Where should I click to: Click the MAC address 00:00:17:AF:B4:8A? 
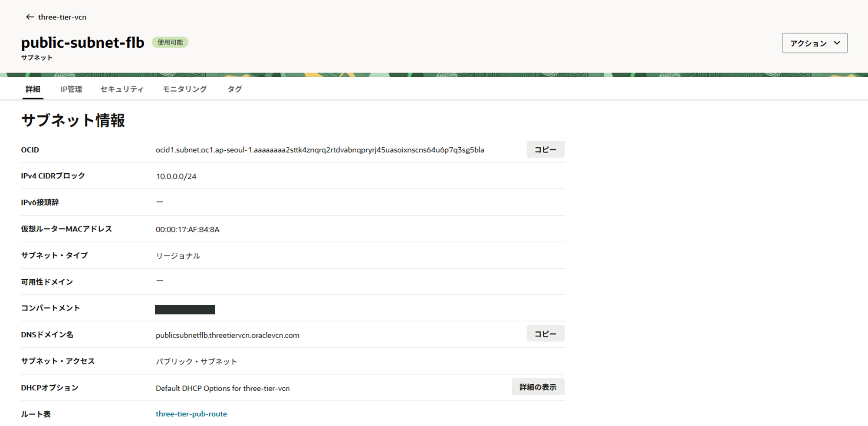(x=187, y=229)
